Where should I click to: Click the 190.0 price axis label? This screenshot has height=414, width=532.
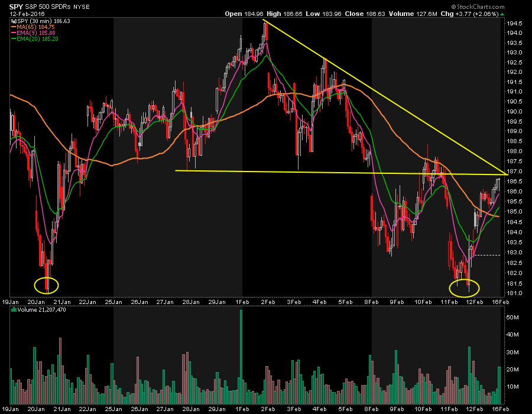coord(514,112)
